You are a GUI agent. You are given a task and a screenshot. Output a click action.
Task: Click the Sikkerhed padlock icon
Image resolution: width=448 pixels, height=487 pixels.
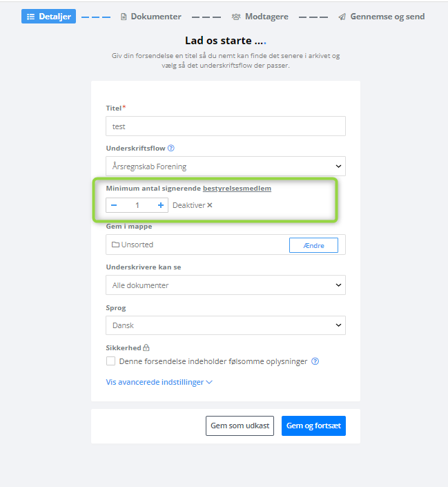146,347
